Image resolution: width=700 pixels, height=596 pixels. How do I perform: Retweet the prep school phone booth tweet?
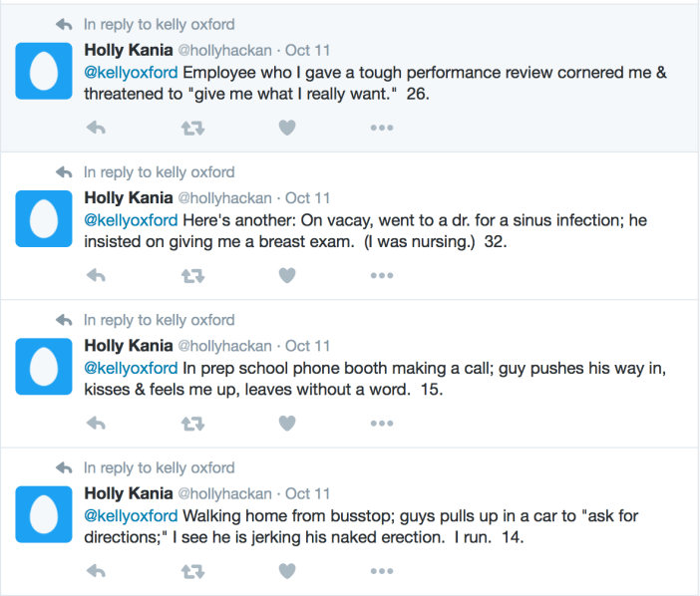(x=191, y=424)
